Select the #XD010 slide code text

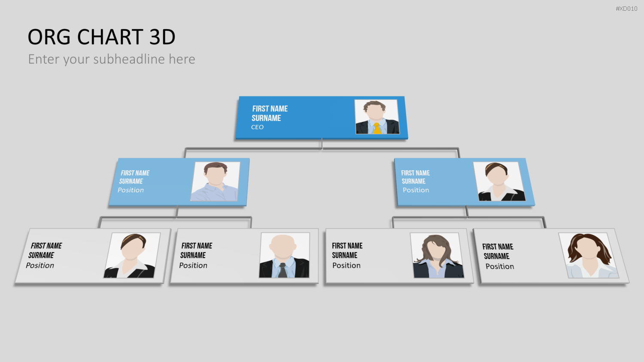(626, 9)
